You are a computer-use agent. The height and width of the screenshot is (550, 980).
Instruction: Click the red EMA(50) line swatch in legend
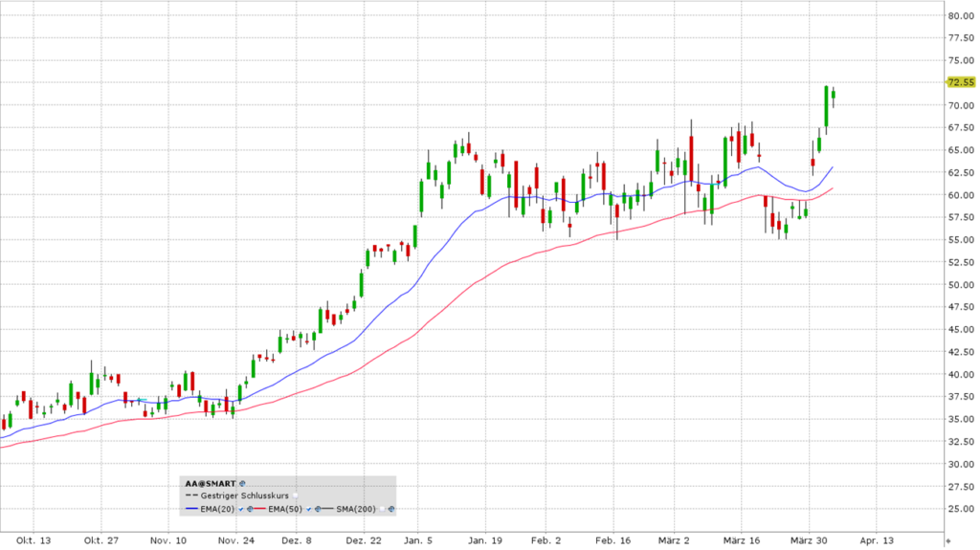pos(259,509)
